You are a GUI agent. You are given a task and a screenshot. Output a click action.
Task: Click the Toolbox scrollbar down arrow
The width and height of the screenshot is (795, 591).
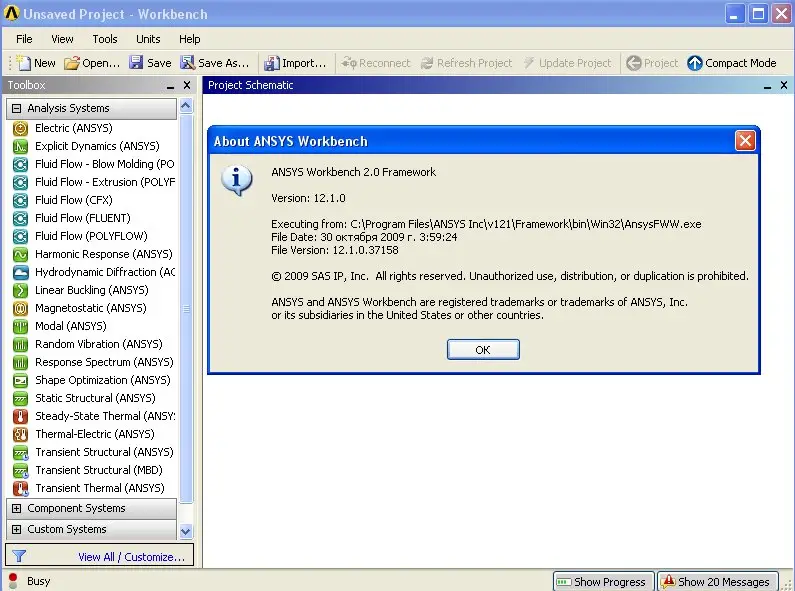pos(186,531)
